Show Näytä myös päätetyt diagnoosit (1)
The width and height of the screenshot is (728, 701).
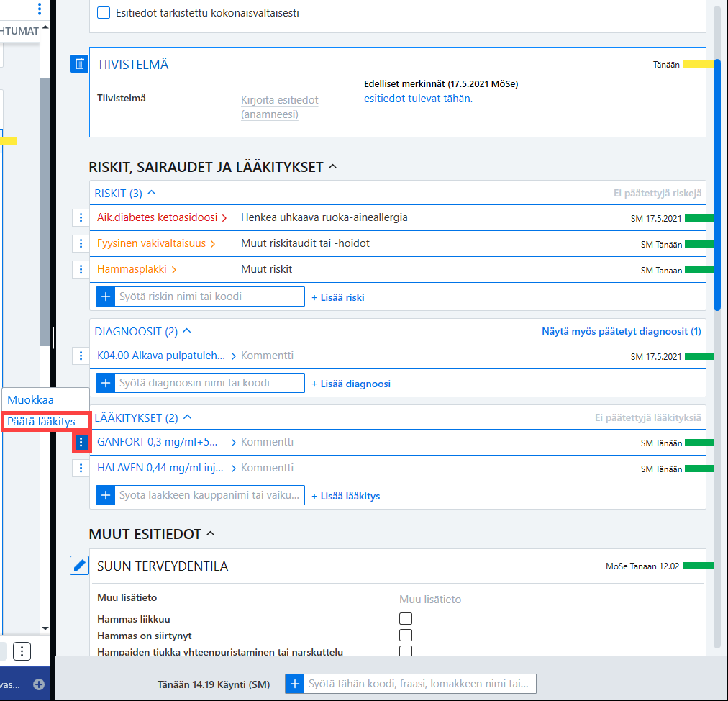click(622, 331)
